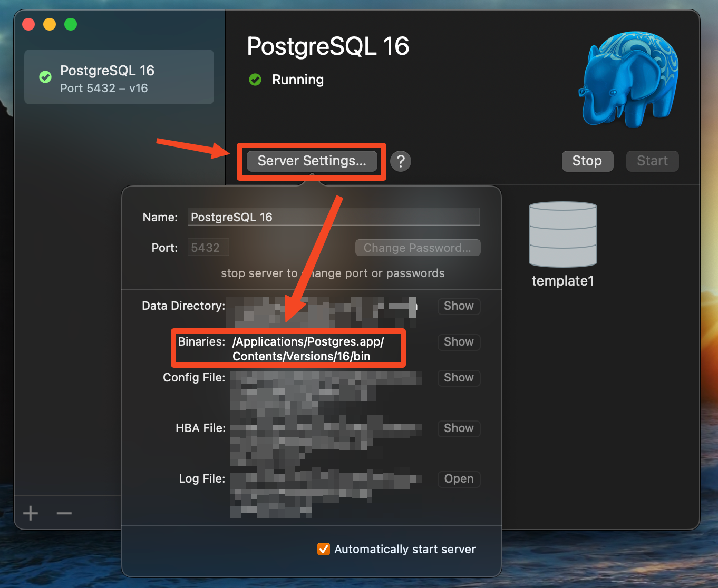Click the disabled Start button
This screenshot has height=588, width=718.
pos(652,161)
